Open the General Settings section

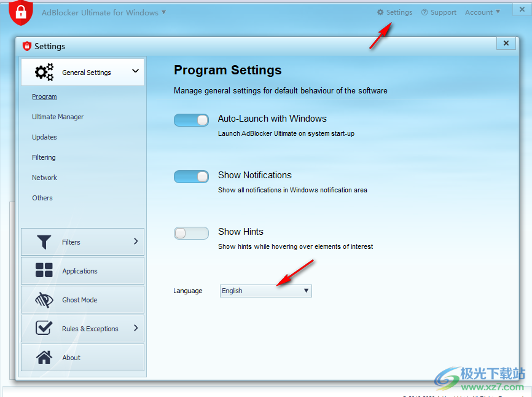pyautogui.click(x=82, y=72)
